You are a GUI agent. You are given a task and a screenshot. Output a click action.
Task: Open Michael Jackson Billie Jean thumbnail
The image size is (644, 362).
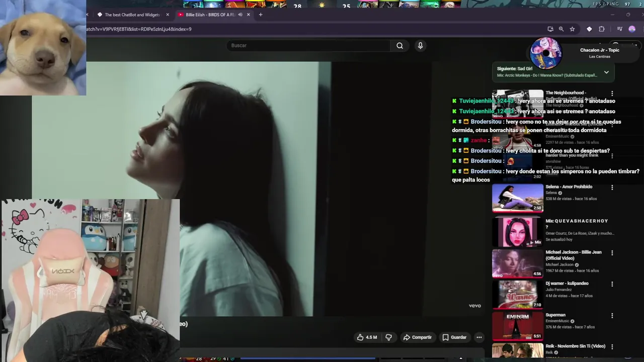pyautogui.click(x=518, y=263)
